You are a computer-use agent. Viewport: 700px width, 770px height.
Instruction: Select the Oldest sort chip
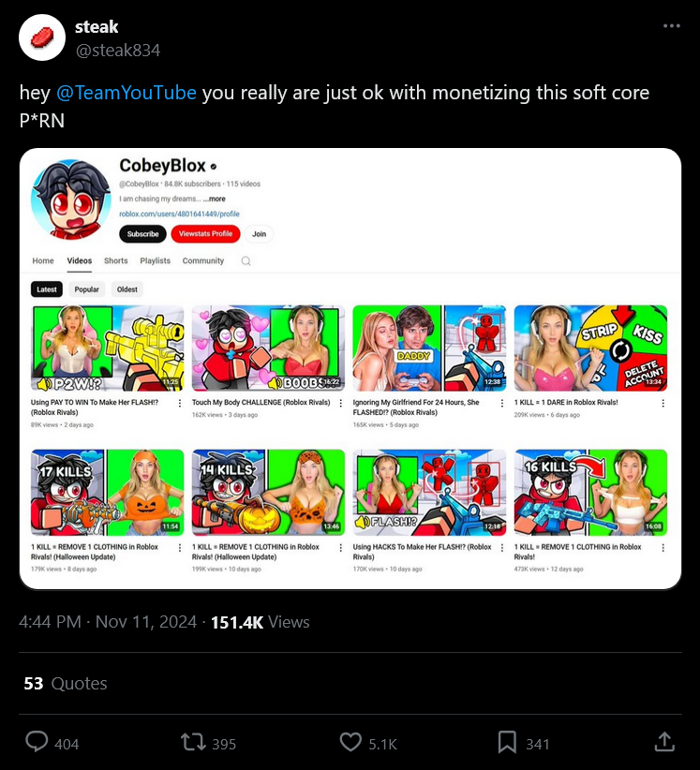[127, 289]
